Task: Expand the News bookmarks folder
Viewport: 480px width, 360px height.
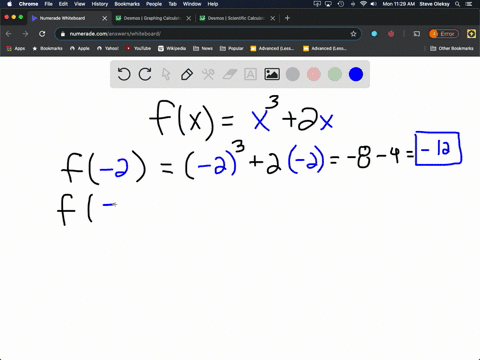Action: pos(203,48)
